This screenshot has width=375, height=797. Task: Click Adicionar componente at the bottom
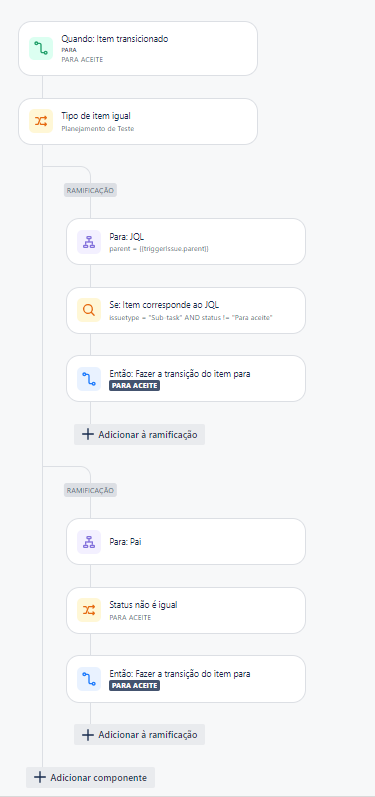point(90,778)
